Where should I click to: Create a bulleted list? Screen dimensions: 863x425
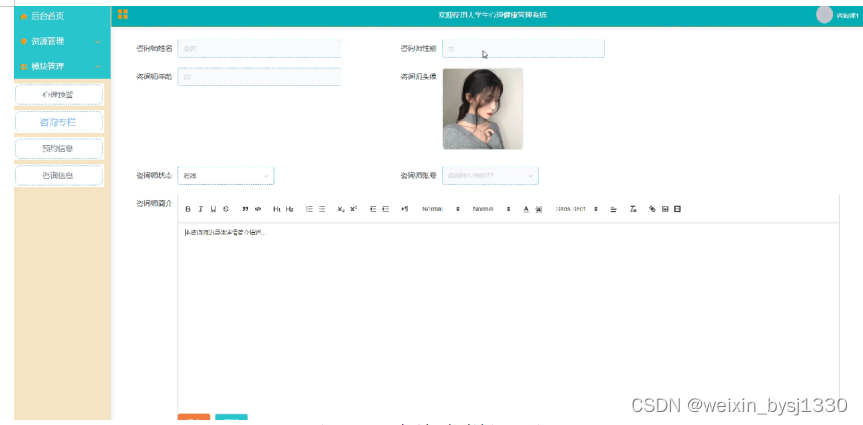(321, 209)
